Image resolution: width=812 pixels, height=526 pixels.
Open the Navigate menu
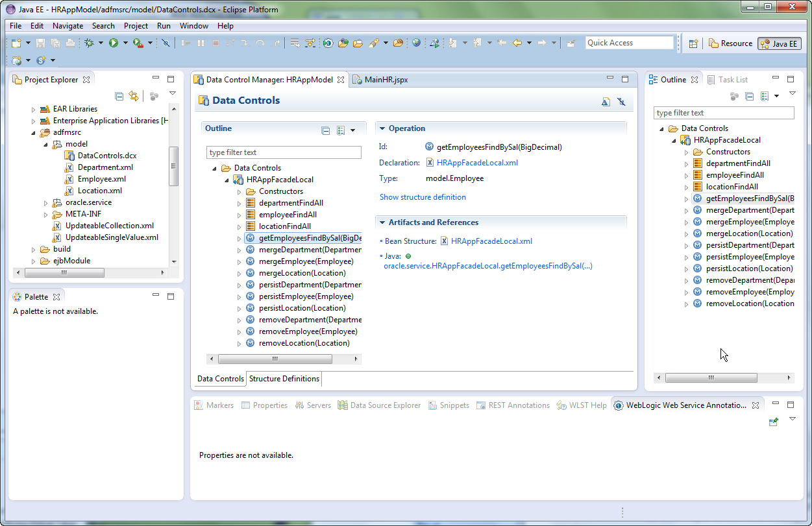point(68,26)
